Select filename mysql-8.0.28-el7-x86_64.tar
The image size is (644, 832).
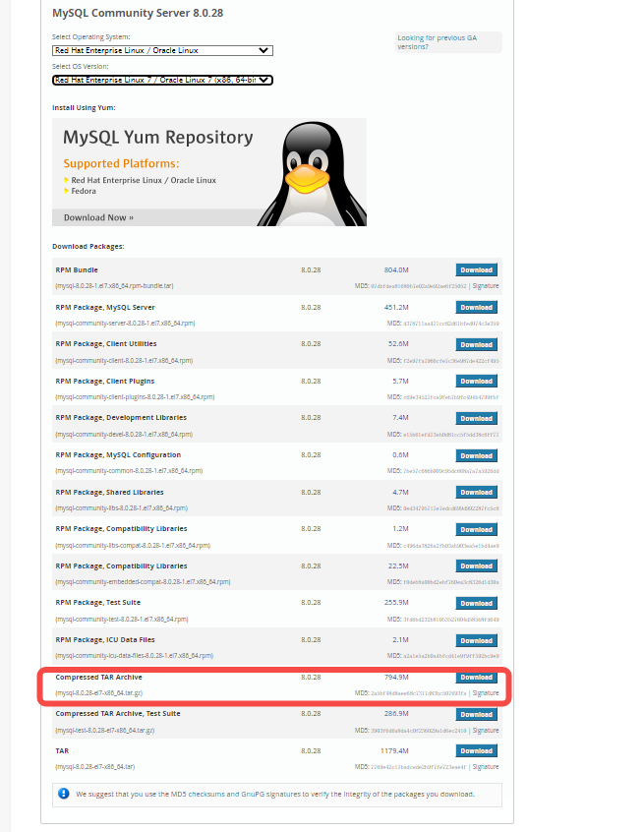[95, 767]
